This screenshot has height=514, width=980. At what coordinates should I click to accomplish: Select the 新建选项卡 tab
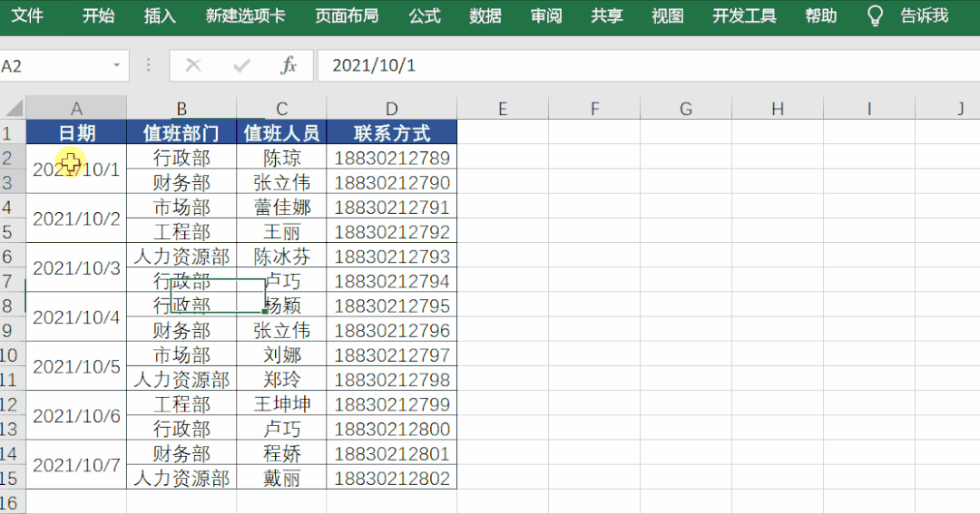[246, 15]
